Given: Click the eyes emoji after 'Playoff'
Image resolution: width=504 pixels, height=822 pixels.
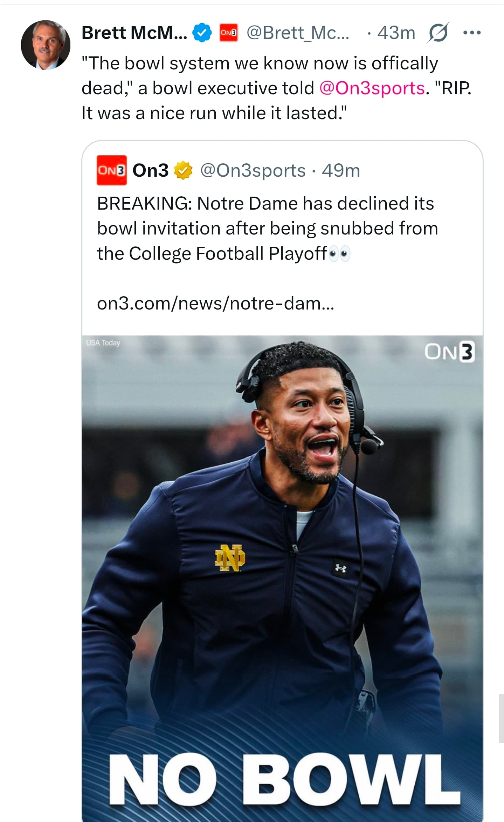Looking at the screenshot, I should coord(339,254).
